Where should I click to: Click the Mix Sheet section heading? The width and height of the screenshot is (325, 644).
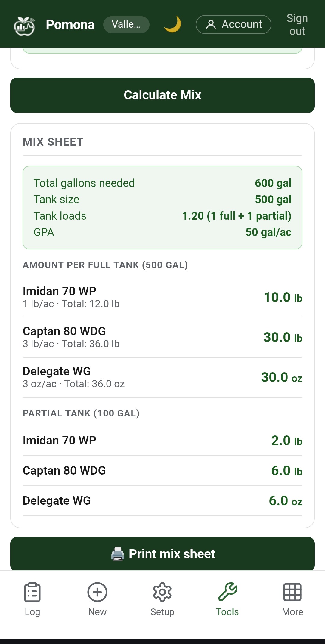pyautogui.click(x=53, y=142)
